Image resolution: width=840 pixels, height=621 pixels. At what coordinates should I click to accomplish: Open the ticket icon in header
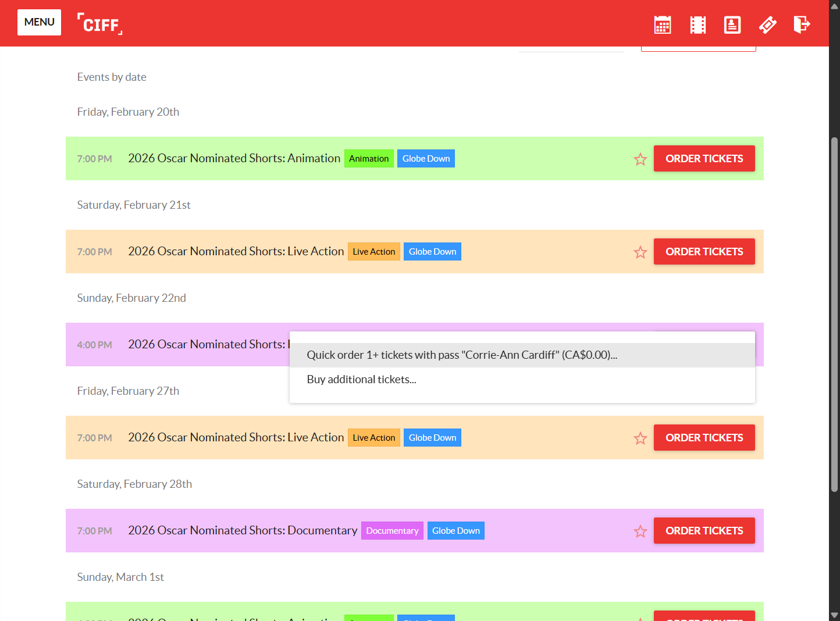pos(768,24)
